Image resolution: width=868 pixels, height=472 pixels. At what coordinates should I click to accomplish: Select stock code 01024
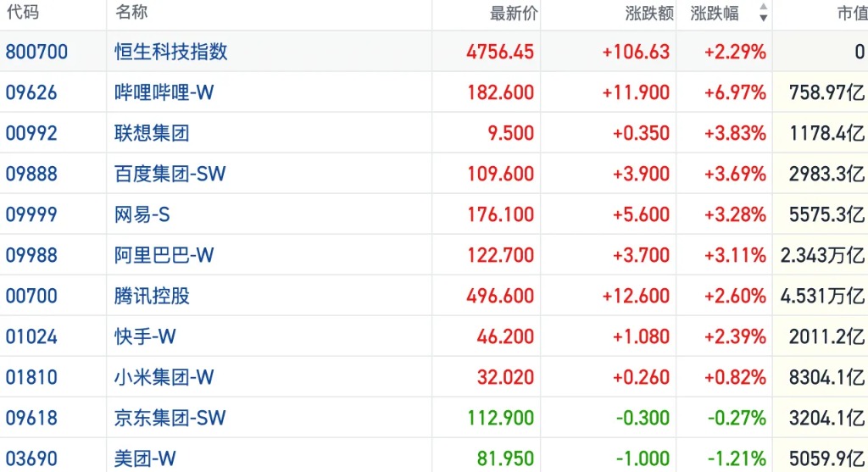[x=31, y=336]
